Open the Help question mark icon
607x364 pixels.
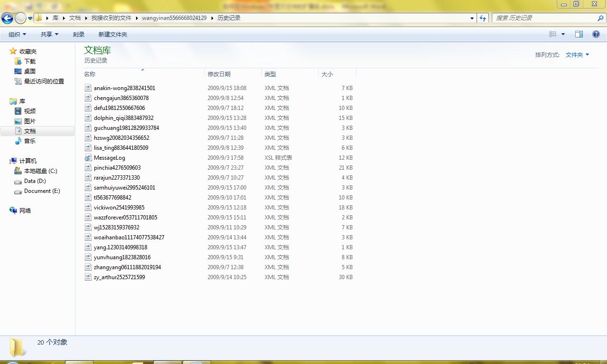(x=596, y=34)
